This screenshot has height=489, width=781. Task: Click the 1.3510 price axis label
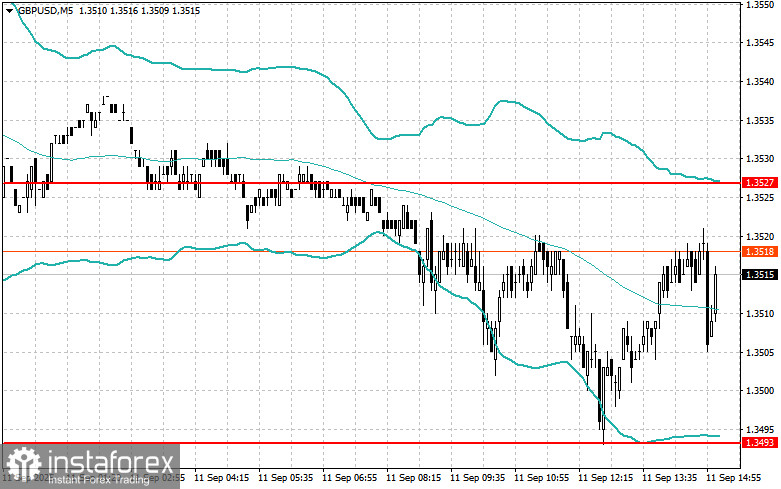pyautogui.click(x=760, y=314)
